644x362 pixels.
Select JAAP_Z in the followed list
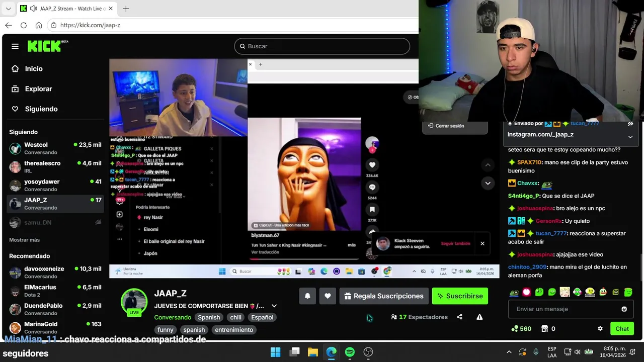pyautogui.click(x=55, y=203)
